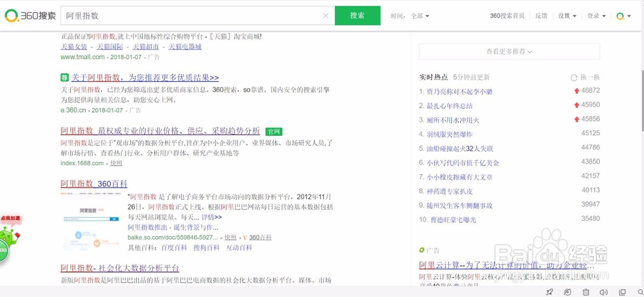The height and width of the screenshot is (297, 644).
Task: Click the www.tmall.com URL text
Action: click(82, 57)
